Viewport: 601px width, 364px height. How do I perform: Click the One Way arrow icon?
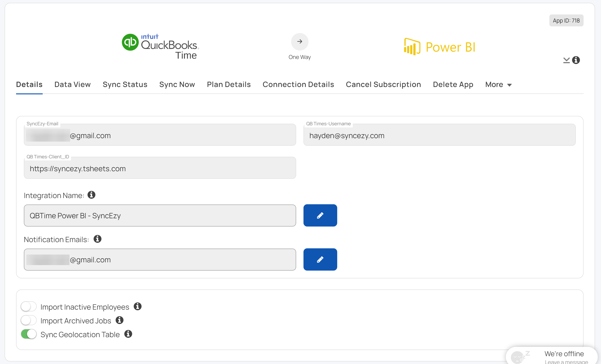pos(300,42)
